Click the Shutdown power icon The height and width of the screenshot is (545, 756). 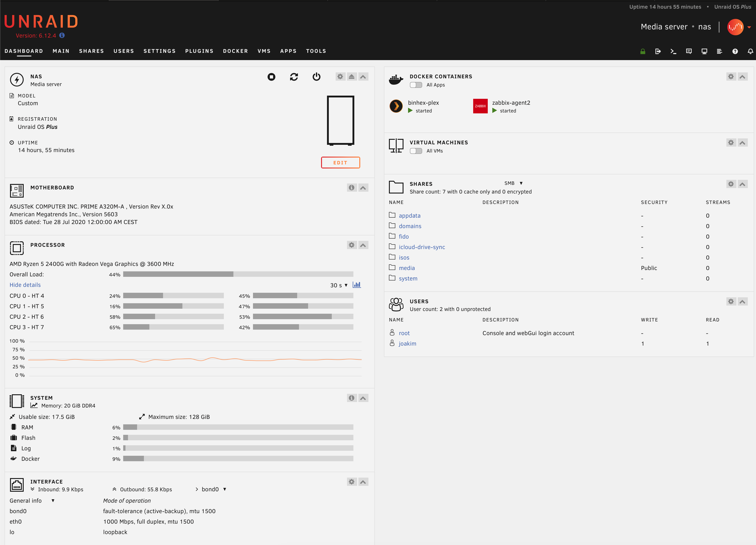(316, 77)
